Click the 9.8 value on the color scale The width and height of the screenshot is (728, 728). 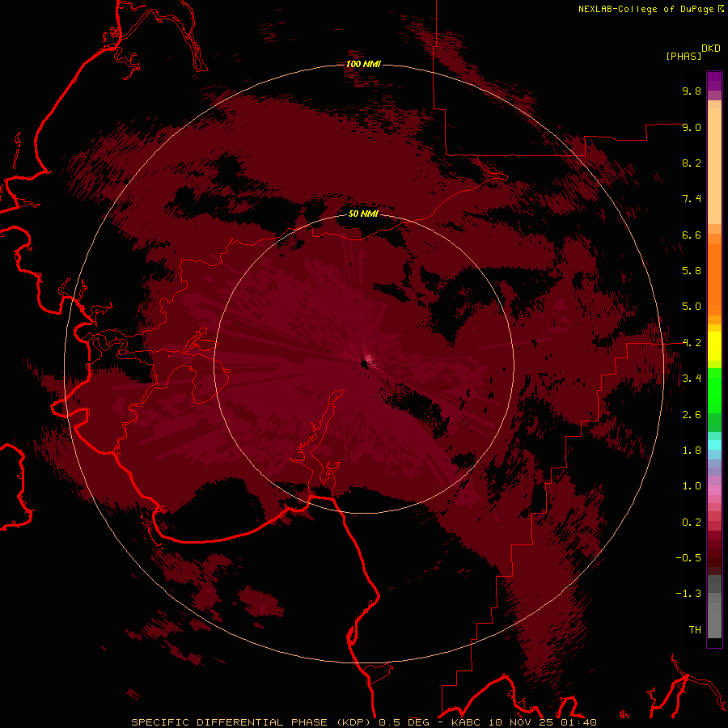click(692, 91)
